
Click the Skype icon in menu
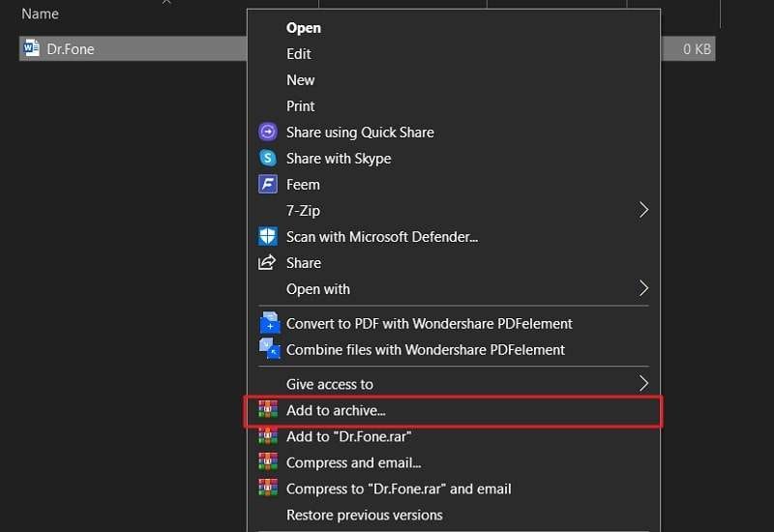[268, 159]
